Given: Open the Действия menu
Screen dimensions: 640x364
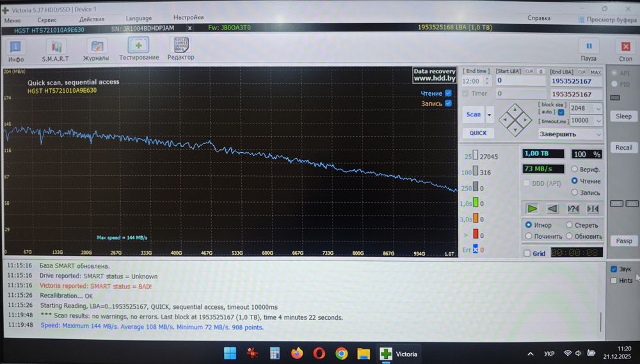Looking at the screenshot, I should coord(92,19).
